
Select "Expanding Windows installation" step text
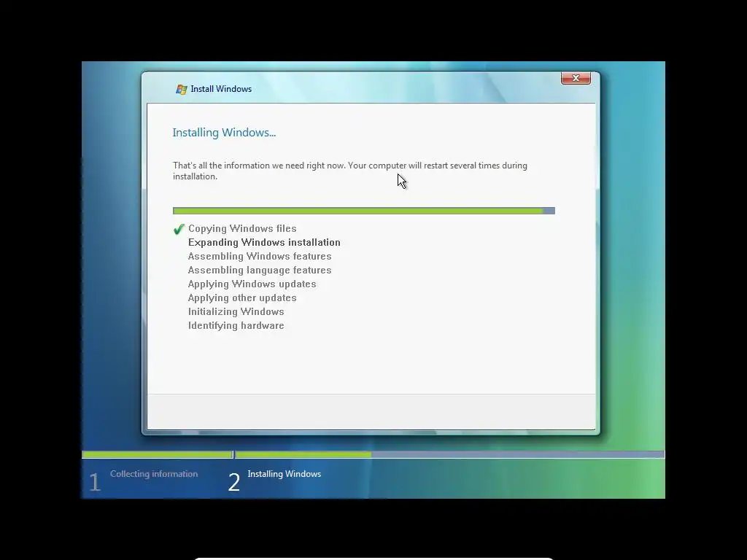pos(264,242)
